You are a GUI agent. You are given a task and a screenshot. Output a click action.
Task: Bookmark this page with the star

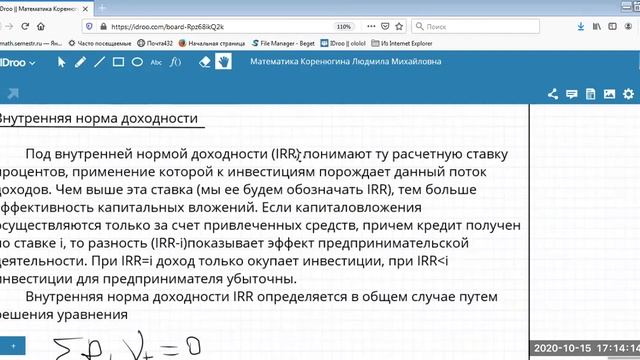coord(399,27)
